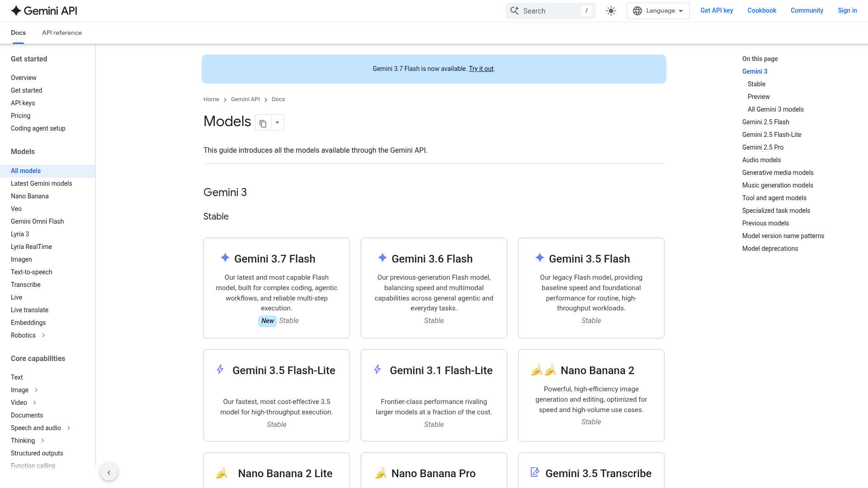Click the slash shortcut badge in search
This screenshot has height=488, width=868.
tap(586, 11)
